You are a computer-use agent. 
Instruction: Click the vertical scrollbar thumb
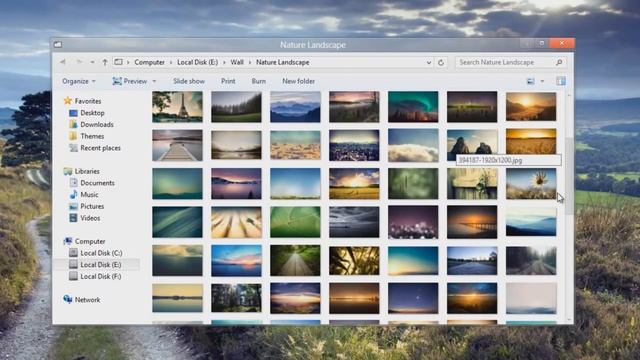[569, 176]
